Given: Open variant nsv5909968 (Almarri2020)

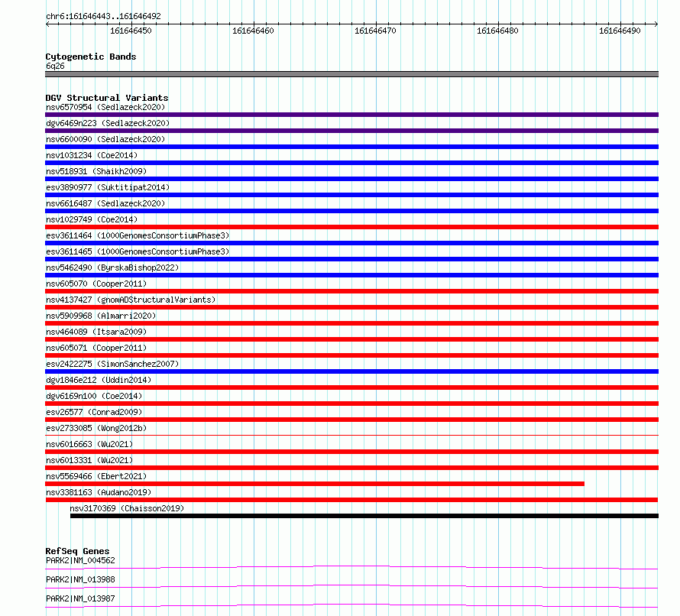Looking at the screenshot, I should point(101,316).
